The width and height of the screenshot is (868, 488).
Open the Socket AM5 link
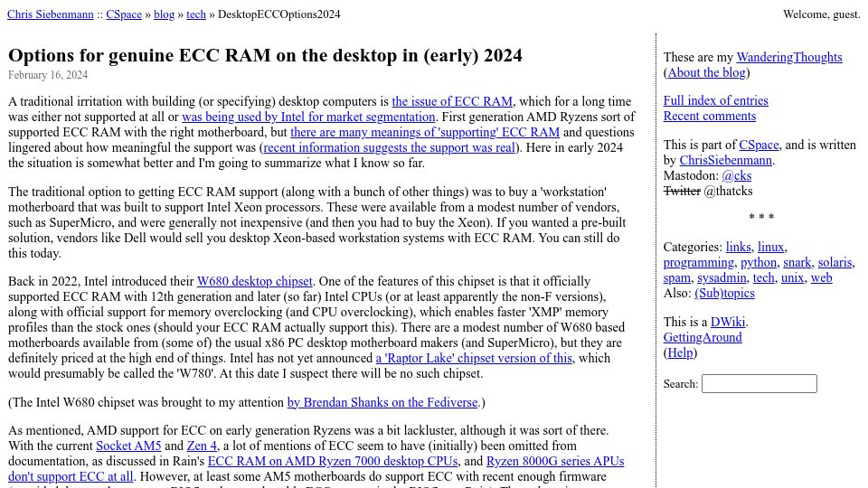coord(128,446)
